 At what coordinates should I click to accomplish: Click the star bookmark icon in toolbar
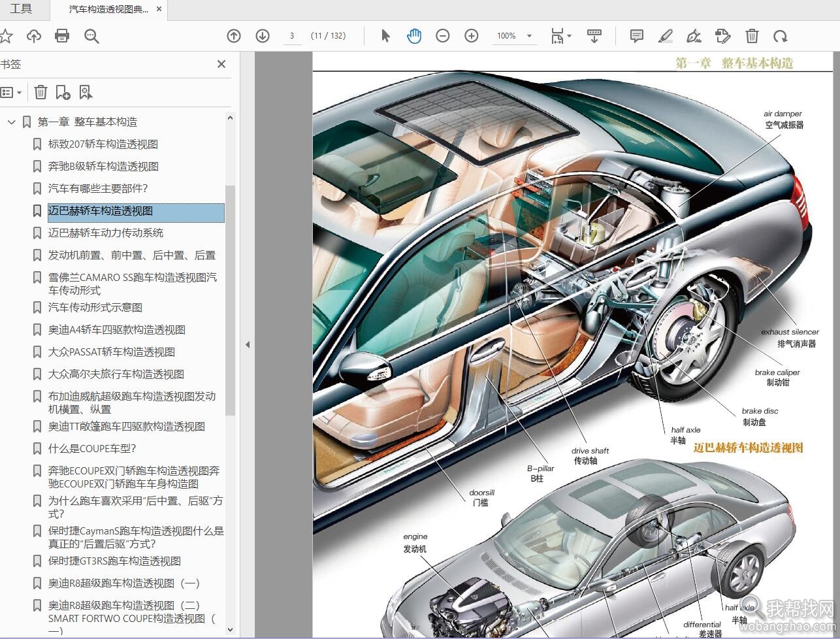[5, 36]
